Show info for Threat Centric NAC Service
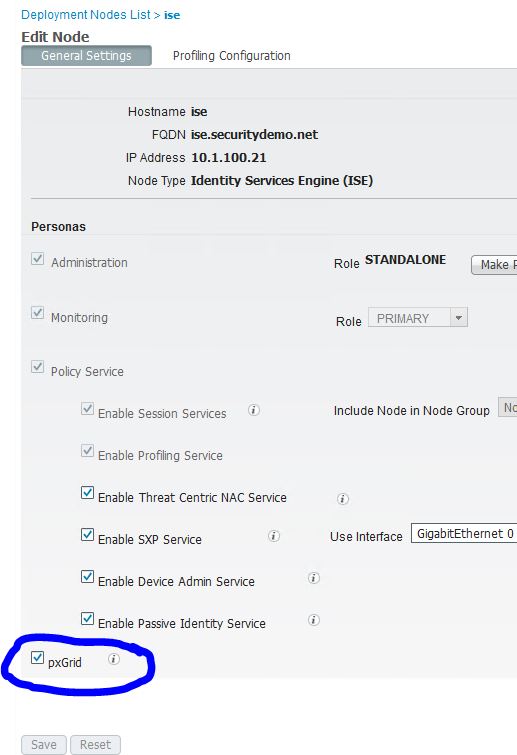Viewport: 517px width, 755px height. point(343,499)
